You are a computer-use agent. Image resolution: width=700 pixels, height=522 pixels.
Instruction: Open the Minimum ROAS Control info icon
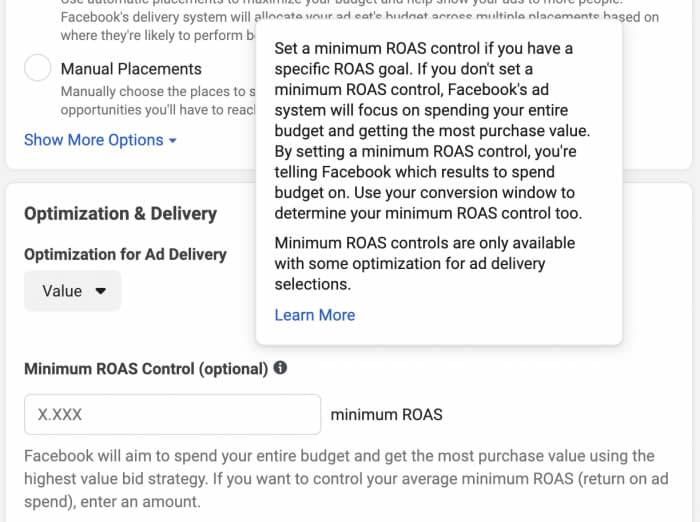click(x=280, y=368)
